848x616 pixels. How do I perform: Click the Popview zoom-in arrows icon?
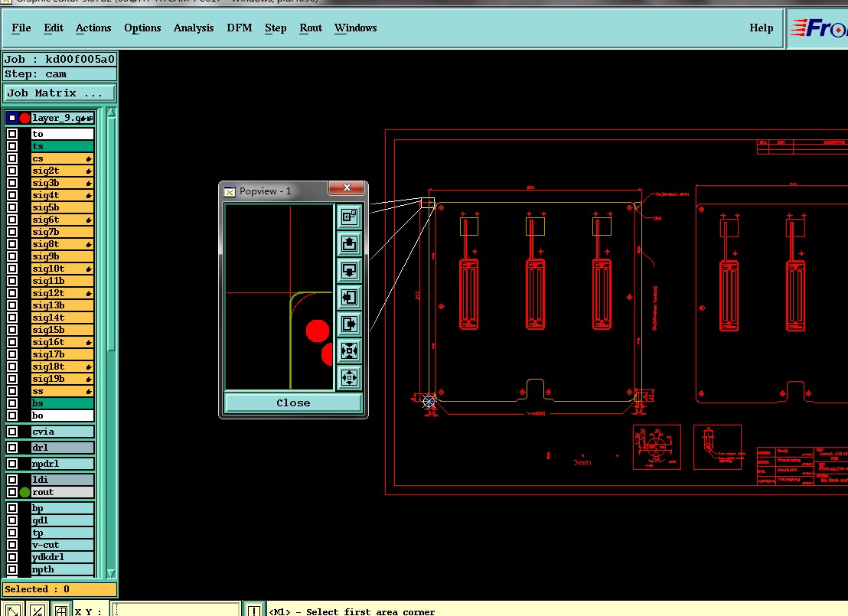click(x=349, y=350)
